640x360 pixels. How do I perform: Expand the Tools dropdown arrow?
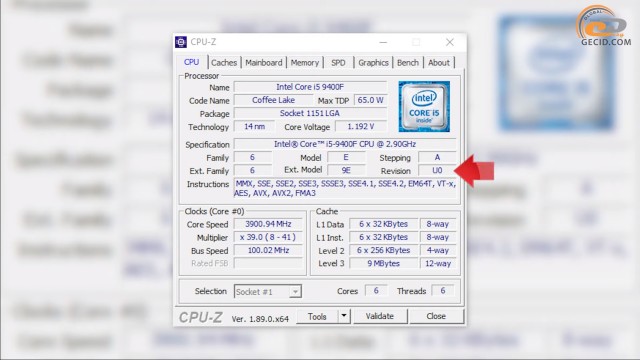coord(344,316)
